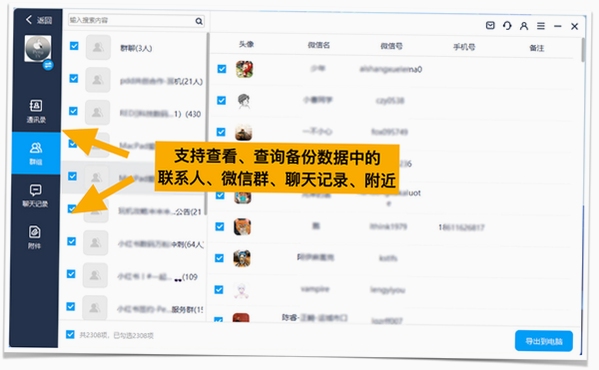The height and width of the screenshot is (370, 599).
Task: Click the avatar in the fox095749 row
Action: [243, 132]
